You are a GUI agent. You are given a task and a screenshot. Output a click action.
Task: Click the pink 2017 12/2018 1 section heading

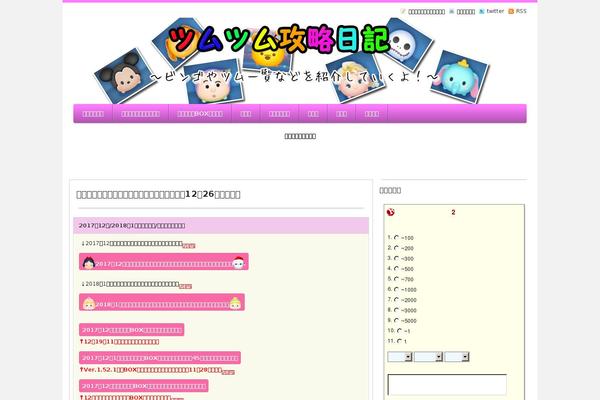(221, 225)
